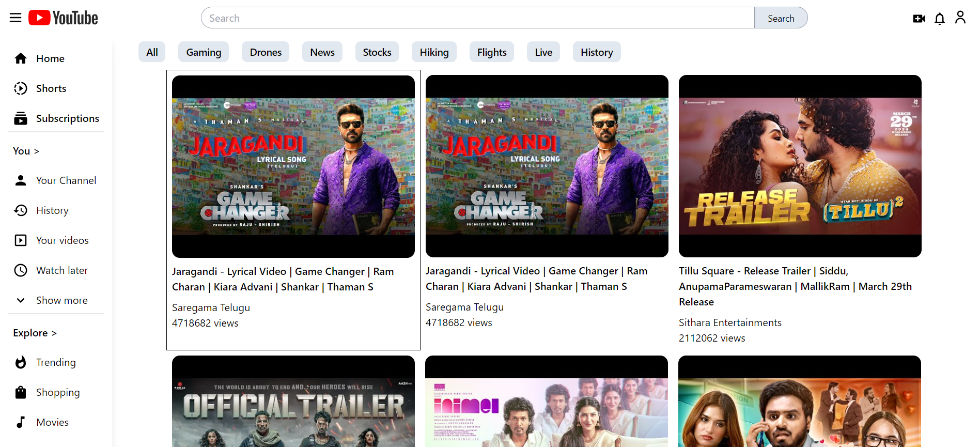Open the Sithara Entertainments channel link
Viewport: 980px width, 447px height.
click(730, 322)
